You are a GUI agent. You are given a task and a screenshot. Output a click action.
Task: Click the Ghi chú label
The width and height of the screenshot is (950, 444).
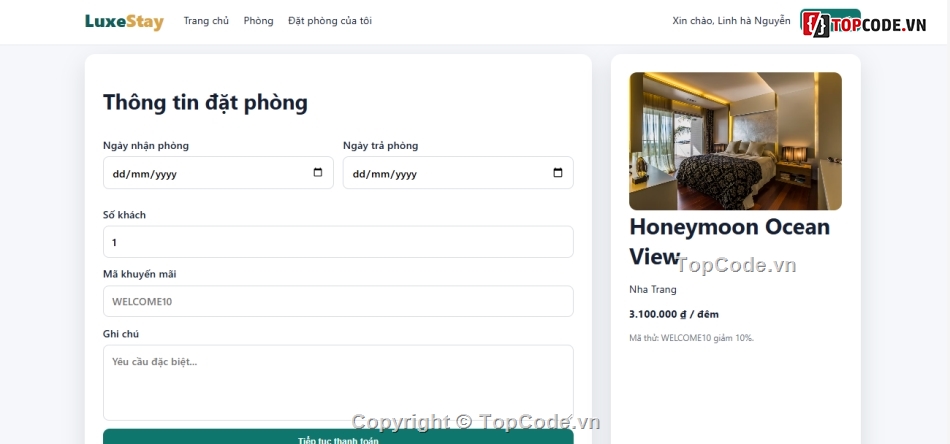121,334
